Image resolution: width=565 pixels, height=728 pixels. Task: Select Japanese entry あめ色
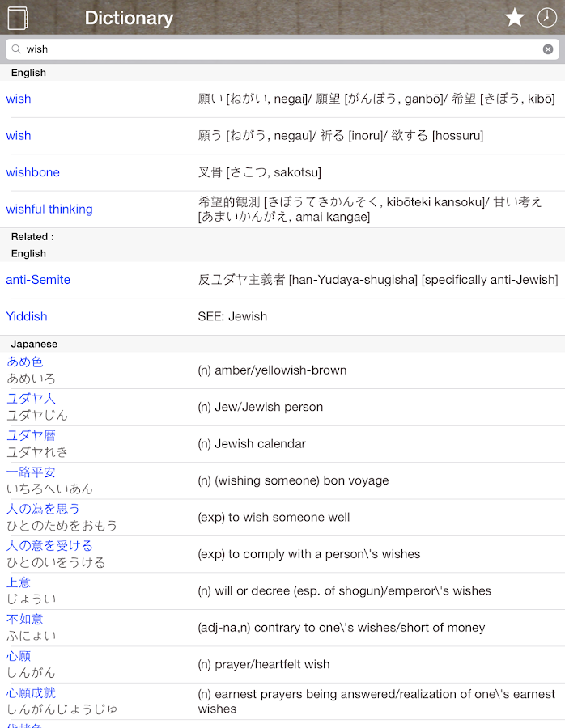[x=25, y=362]
